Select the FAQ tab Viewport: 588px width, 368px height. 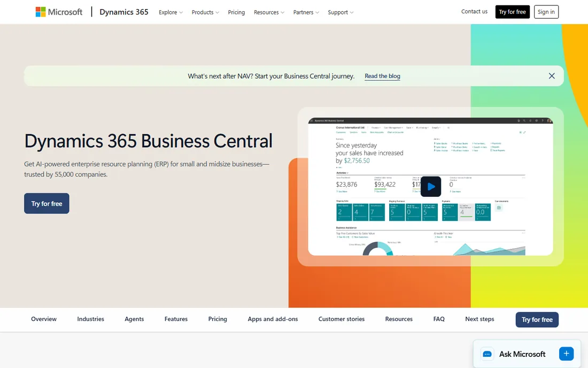coord(439,319)
